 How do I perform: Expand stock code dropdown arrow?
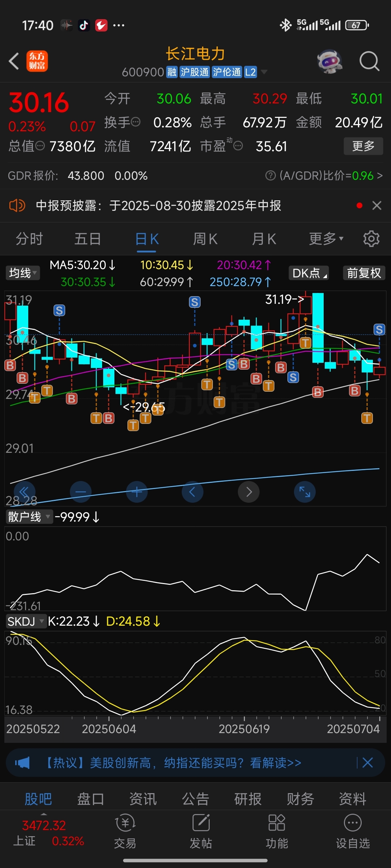tap(264, 72)
